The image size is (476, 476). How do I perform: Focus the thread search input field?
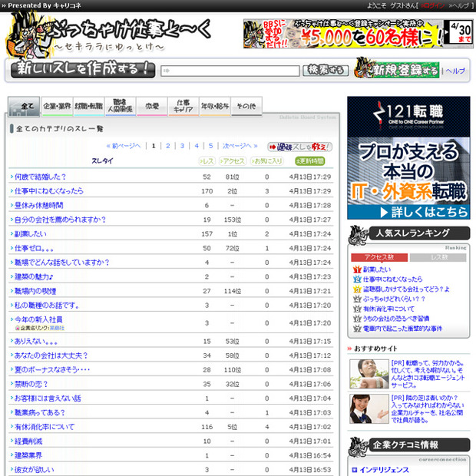pos(230,71)
